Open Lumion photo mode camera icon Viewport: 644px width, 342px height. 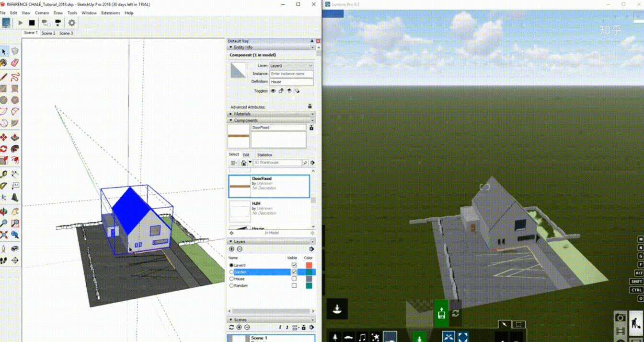tap(621, 318)
